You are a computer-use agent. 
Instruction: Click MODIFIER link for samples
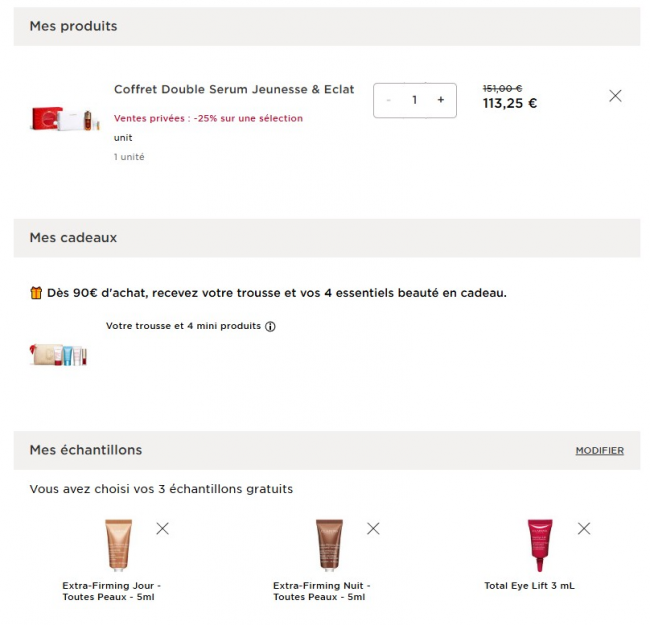pos(599,451)
